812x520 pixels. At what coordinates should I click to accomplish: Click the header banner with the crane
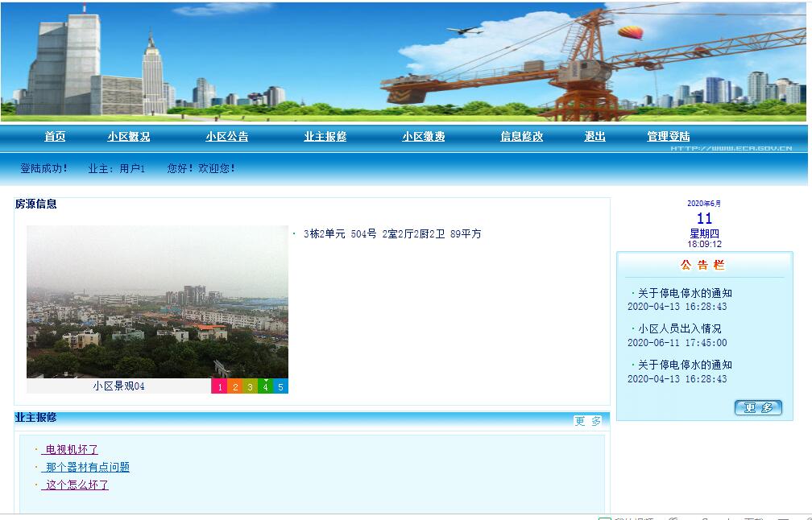(404, 61)
